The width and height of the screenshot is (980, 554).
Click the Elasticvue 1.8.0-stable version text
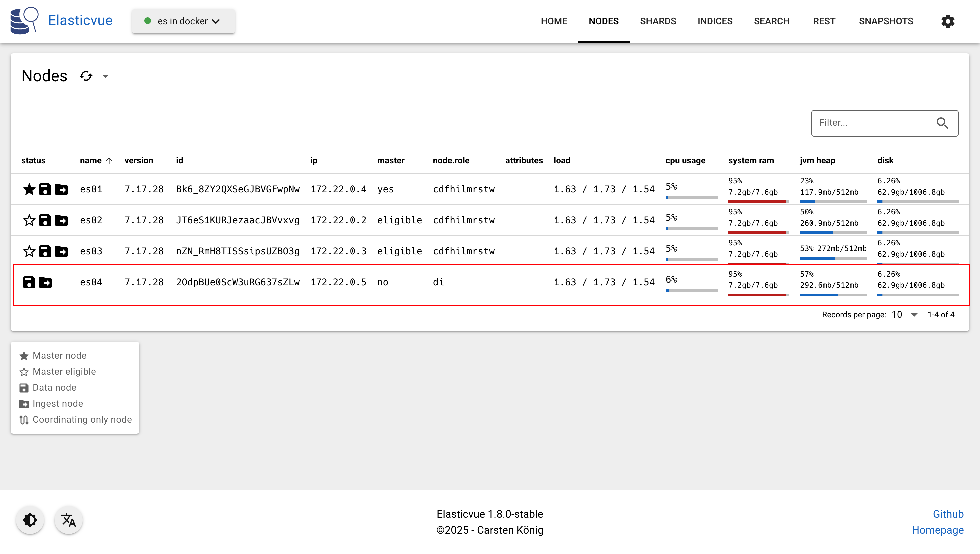(x=490, y=514)
